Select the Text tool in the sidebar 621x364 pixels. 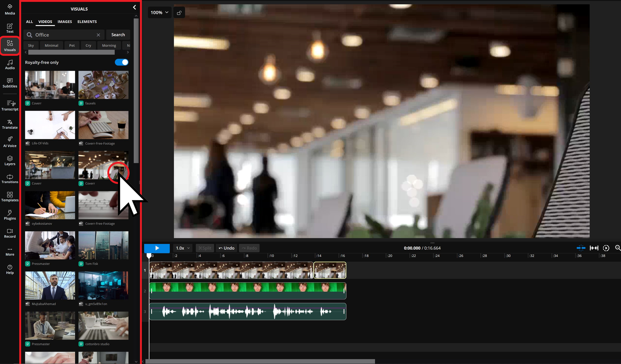pyautogui.click(x=10, y=28)
